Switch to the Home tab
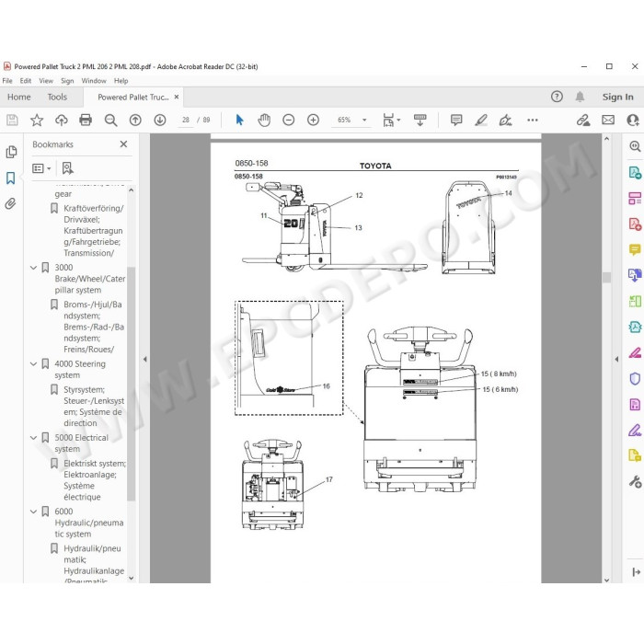Viewport: 644px width, 644px height. 19,97
